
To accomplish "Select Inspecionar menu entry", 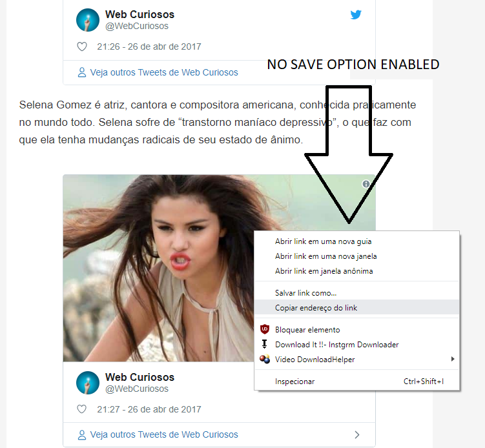I will pos(357,382).
